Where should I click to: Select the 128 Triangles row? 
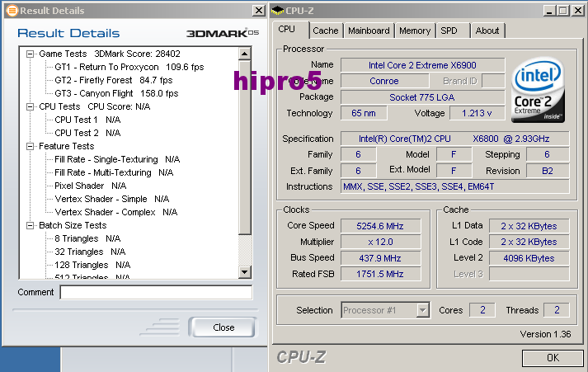tap(92, 265)
